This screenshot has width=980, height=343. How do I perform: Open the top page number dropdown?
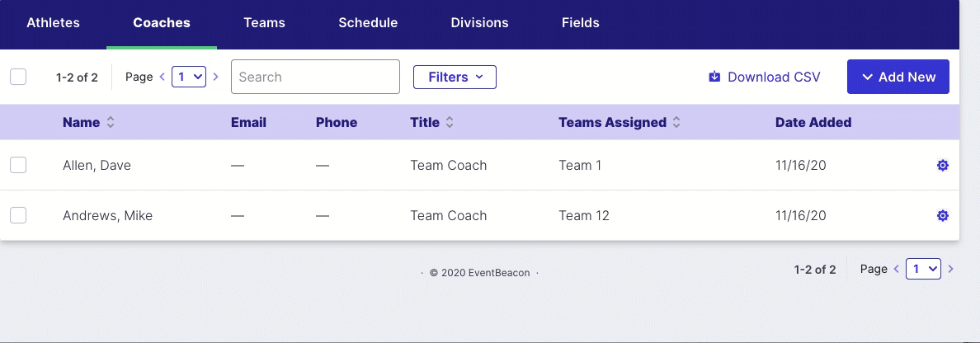coord(189,77)
